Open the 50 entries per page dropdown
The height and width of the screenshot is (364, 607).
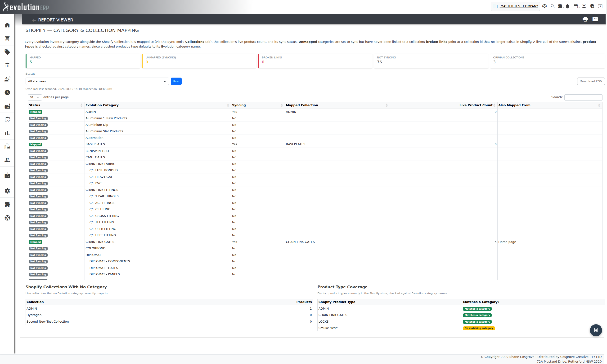click(x=35, y=97)
